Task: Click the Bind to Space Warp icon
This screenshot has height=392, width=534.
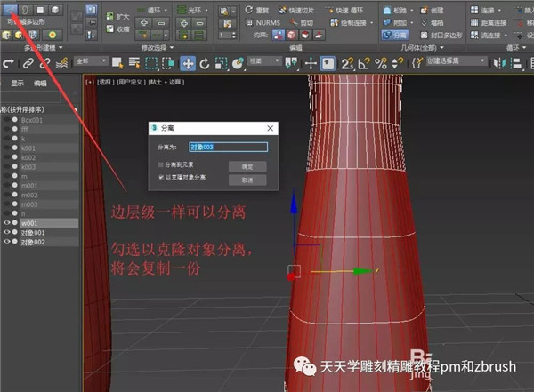Action: (61, 63)
